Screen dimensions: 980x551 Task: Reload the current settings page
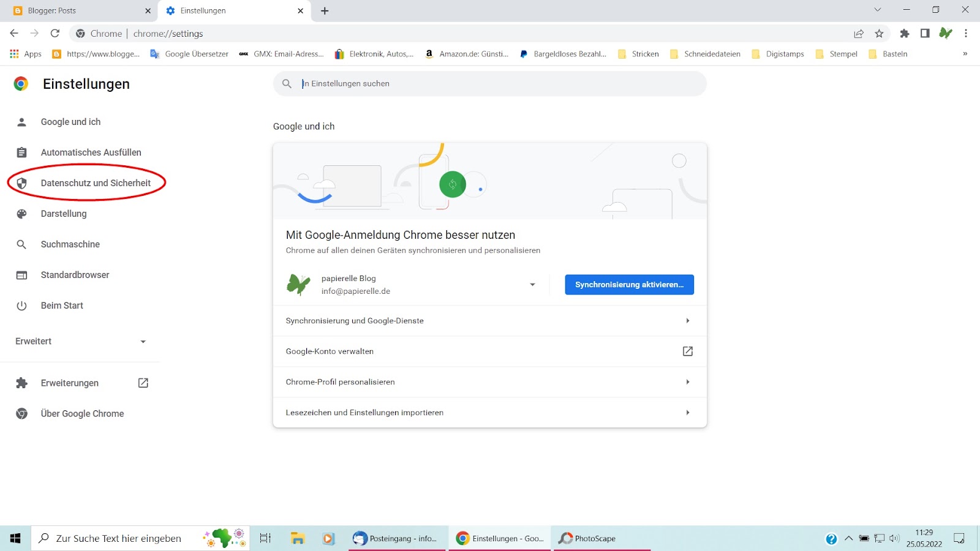pyautogui.click(x=55, y=33)
